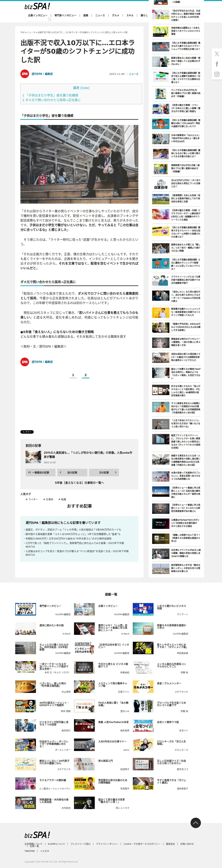Open the グルメ nav item
222x868 pixels.
tap(115, 15)
